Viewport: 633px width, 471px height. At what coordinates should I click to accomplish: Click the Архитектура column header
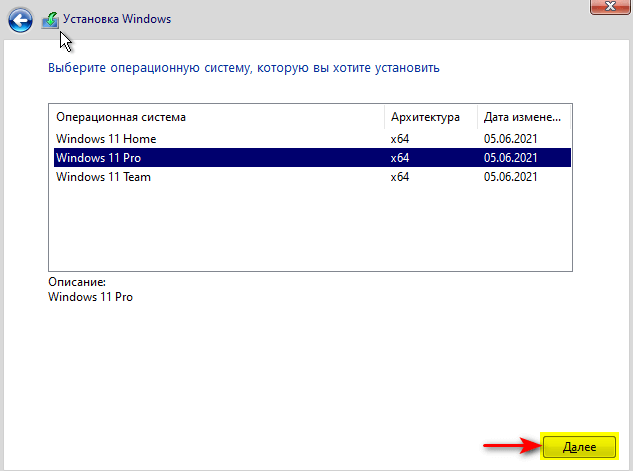coord(431,117)
